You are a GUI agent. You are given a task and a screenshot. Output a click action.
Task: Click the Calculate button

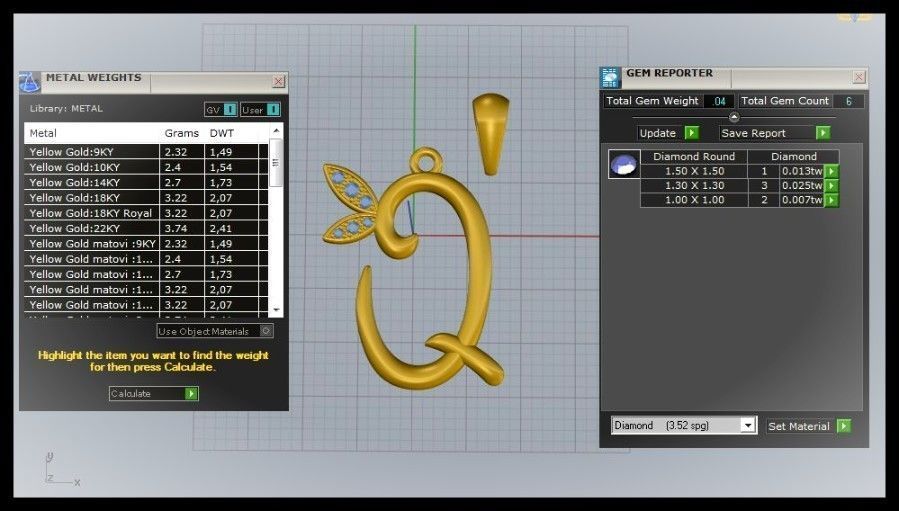[154, 393]
